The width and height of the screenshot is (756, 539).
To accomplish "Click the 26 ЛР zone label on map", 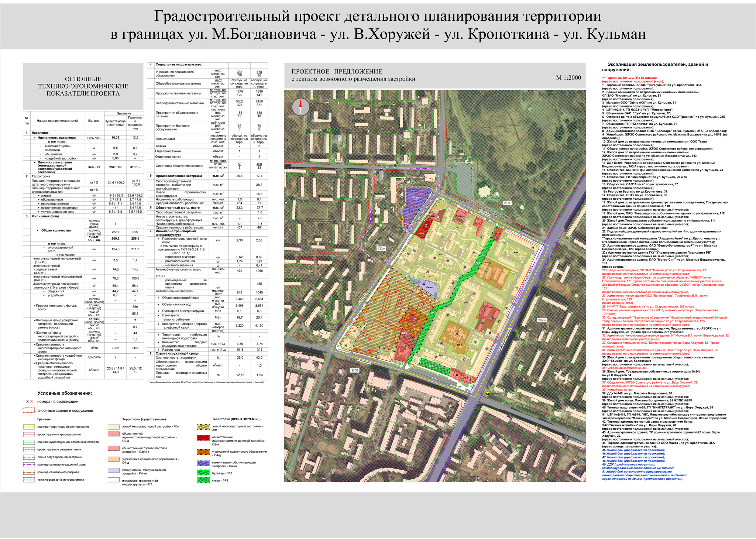I will coord(508,203).
